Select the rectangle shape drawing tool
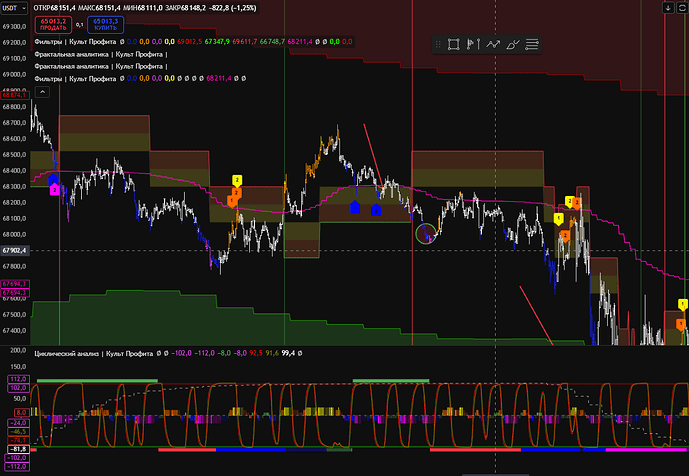This screenshot has height=476, width=689. [x=453, y=44]
